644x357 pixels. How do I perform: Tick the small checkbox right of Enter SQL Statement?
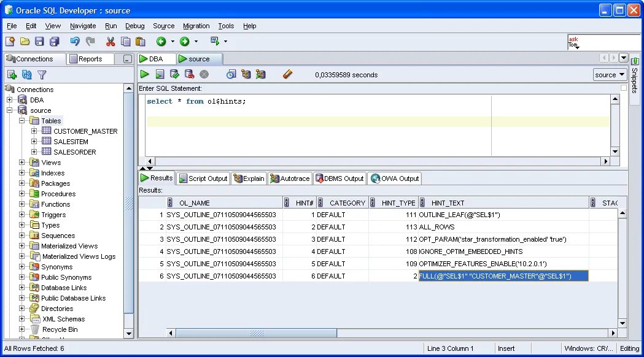pyautogui.click(x=624, y=88)
